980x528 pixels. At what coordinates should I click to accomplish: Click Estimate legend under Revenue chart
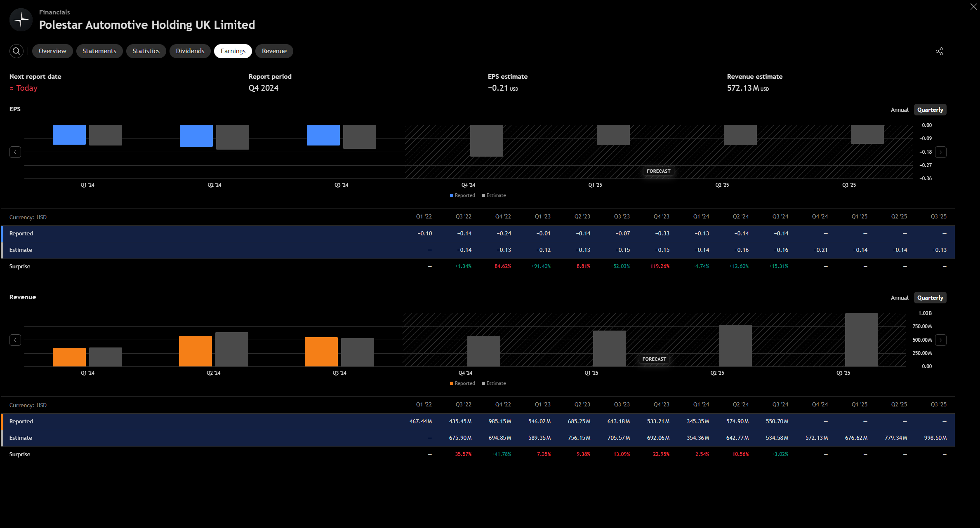tap(494, 383)
